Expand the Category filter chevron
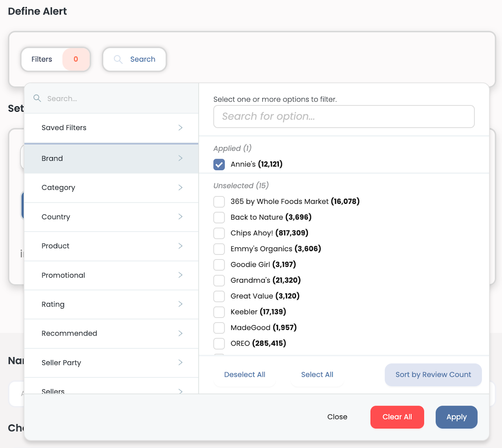The width and height of the screenshot is (502, 448). [x=180, y=187]
